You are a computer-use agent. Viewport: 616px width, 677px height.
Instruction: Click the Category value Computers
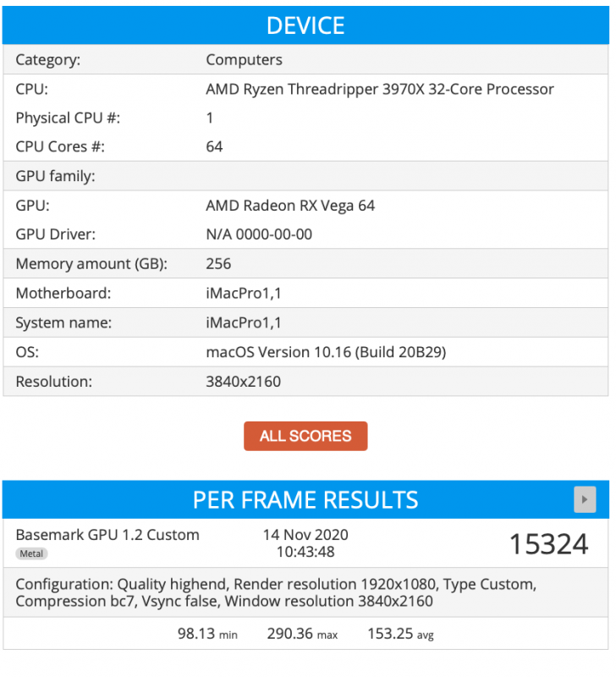pos(244,59)
